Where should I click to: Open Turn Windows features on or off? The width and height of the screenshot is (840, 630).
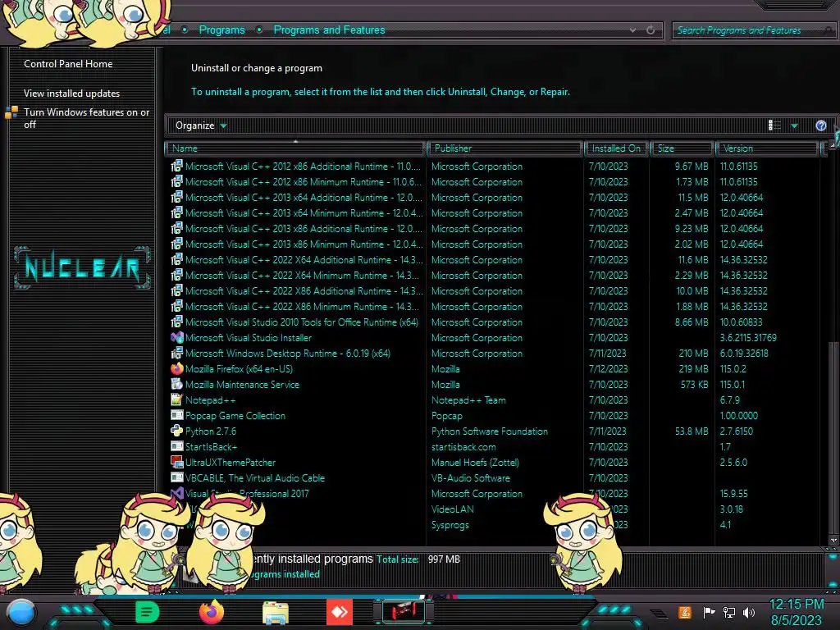tap(86, 118)
